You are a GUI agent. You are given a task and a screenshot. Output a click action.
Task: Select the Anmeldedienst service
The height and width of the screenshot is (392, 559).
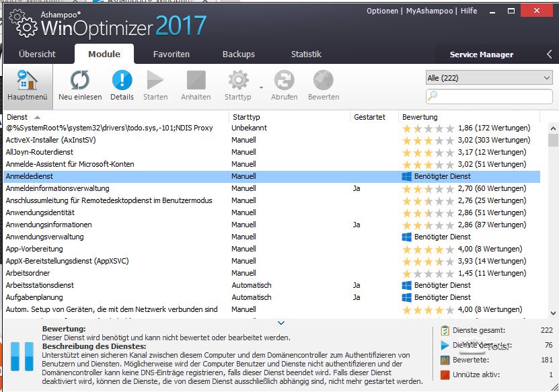click(272, 176)
